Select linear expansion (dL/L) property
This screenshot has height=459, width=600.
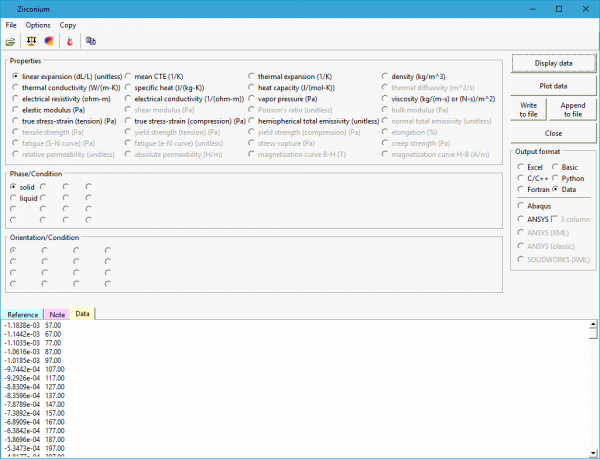click(x=67, y=76)
